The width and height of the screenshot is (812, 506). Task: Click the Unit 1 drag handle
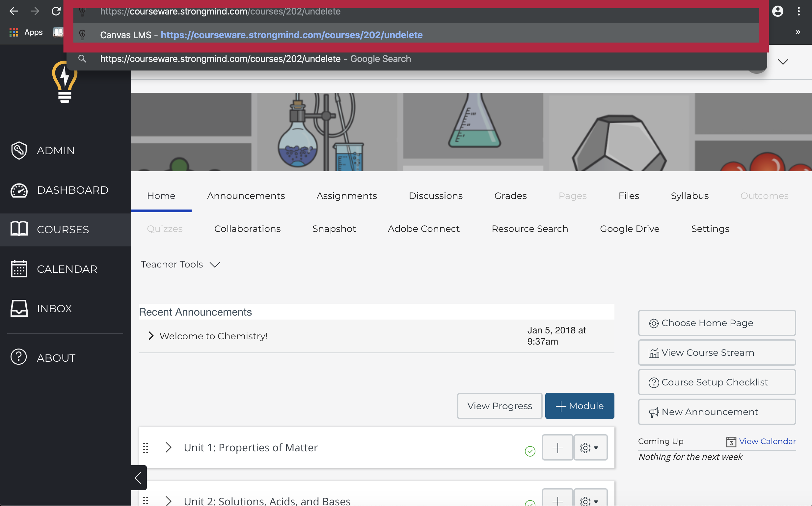146,448
